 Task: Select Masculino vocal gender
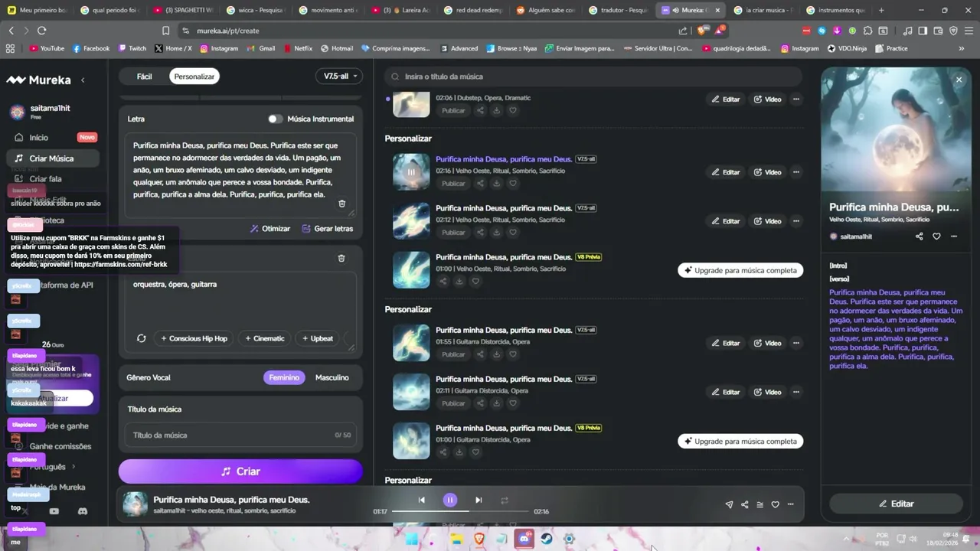332,377
